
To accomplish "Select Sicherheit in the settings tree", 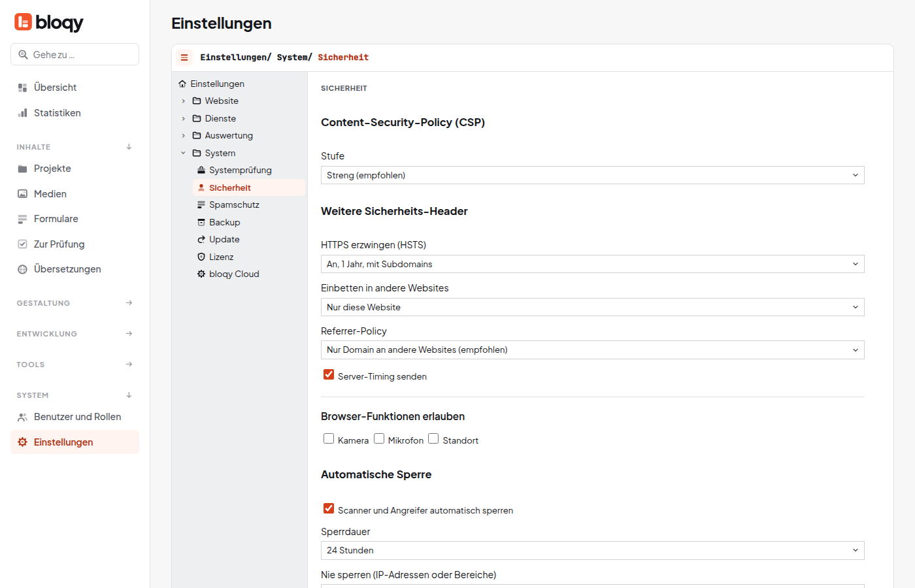I will 249,188.
